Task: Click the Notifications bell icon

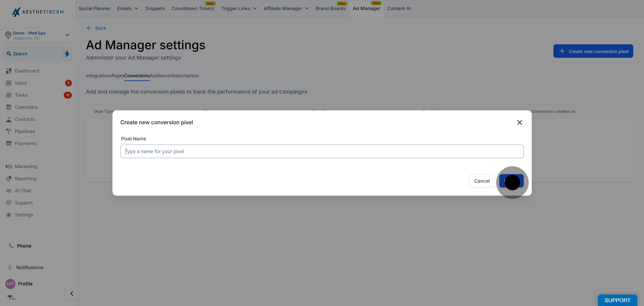Action: [10, 267]
